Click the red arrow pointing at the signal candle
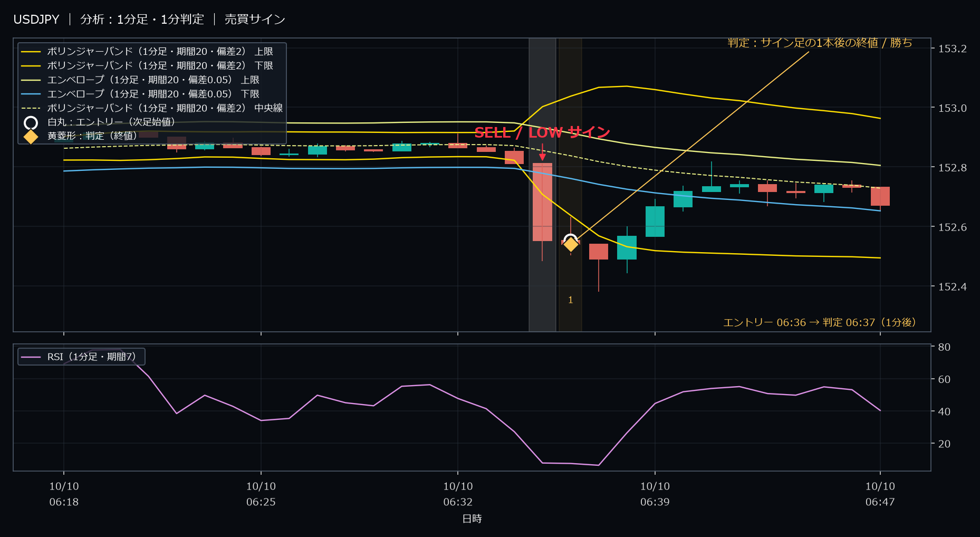 [542, 152]
